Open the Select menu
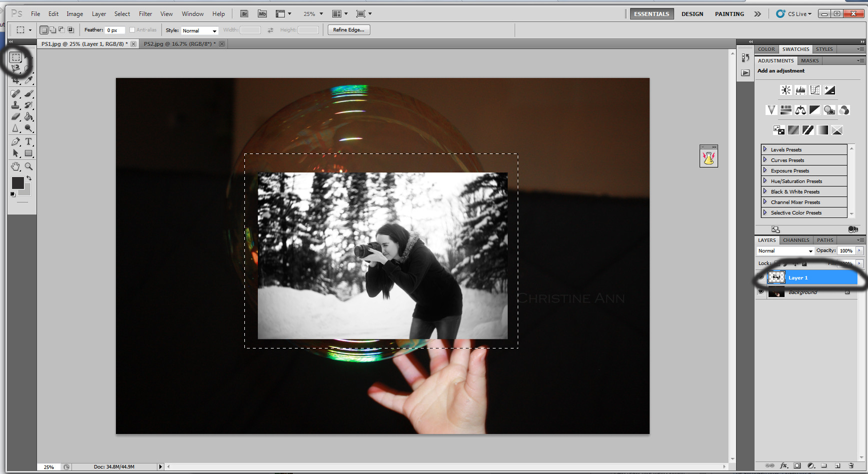 [x=122, y=14]
